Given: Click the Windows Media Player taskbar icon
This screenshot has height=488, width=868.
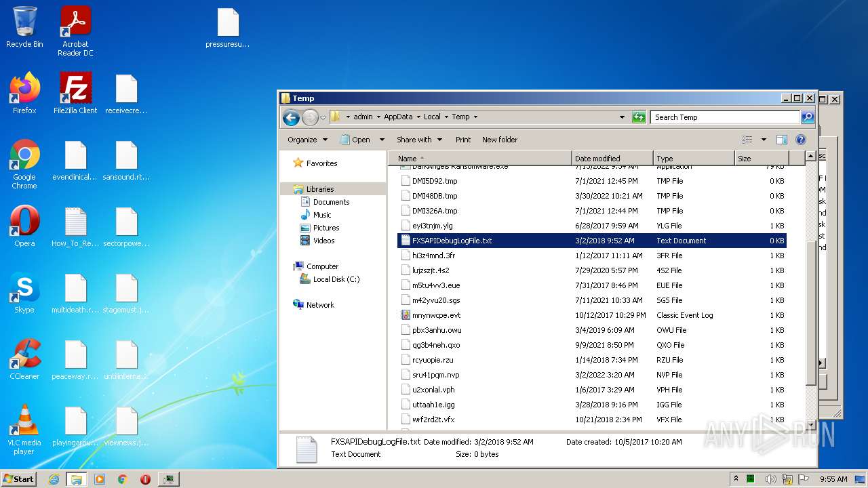Looking at the screenshot, I should point(100,479).
